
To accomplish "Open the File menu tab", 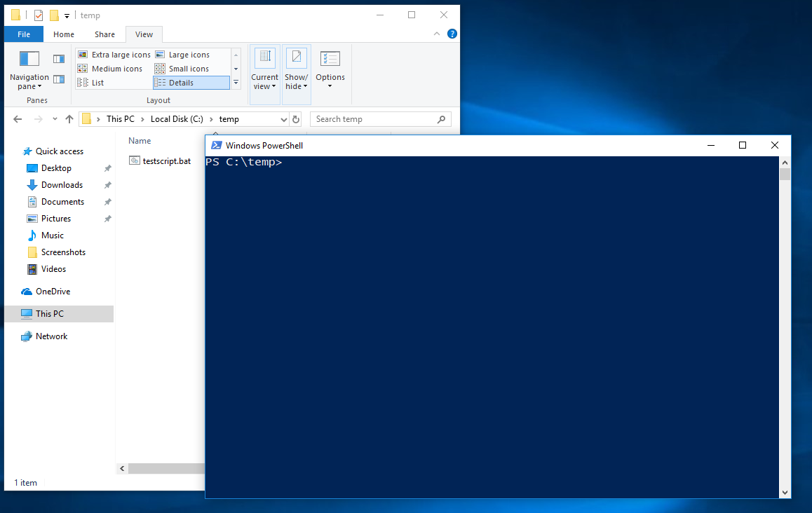I will click(x=24, y=34).
